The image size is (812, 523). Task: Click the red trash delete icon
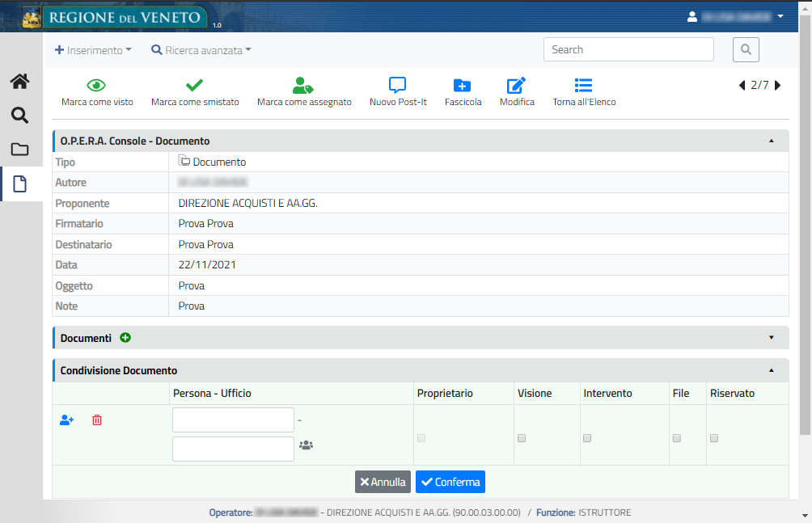point(97,420)
